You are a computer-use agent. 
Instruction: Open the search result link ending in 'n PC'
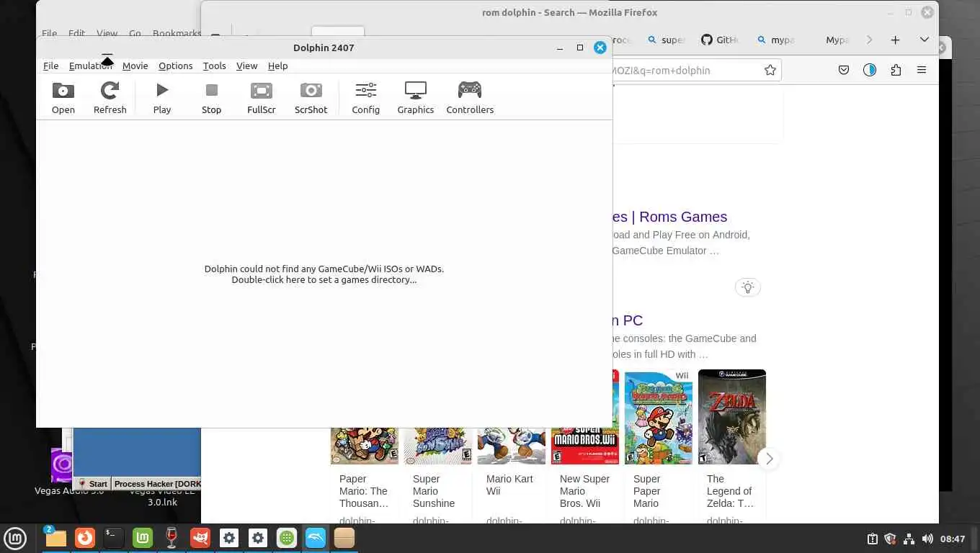628,320
